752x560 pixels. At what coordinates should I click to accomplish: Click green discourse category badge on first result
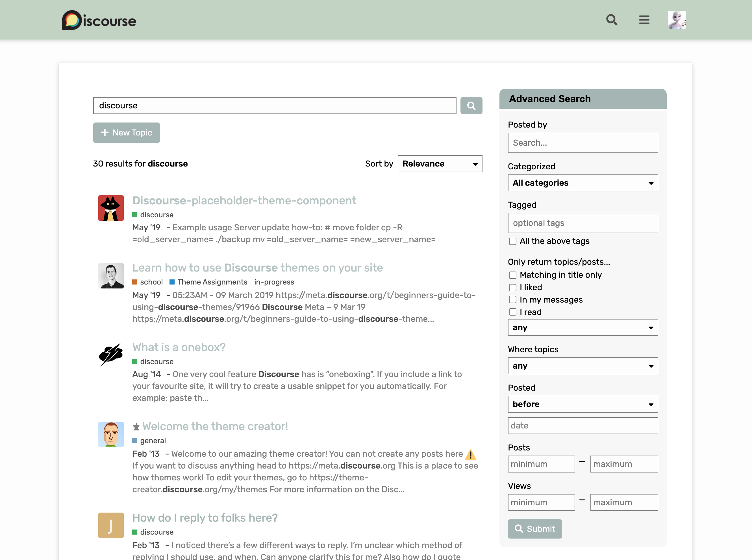153,215
